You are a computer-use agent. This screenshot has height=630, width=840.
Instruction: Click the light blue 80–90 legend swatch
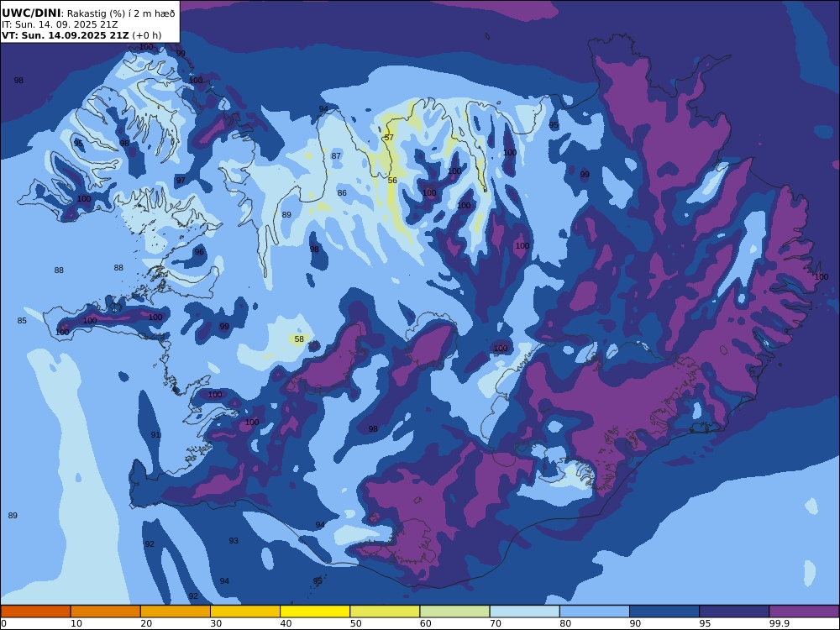click(x=595, y=612)
